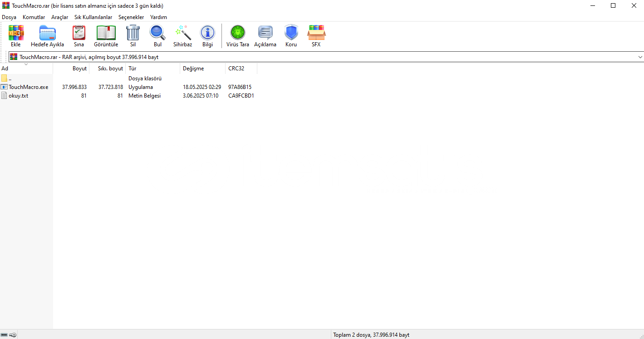
Task: Select the okuy.txt document icon
Action: coord(4,95)
